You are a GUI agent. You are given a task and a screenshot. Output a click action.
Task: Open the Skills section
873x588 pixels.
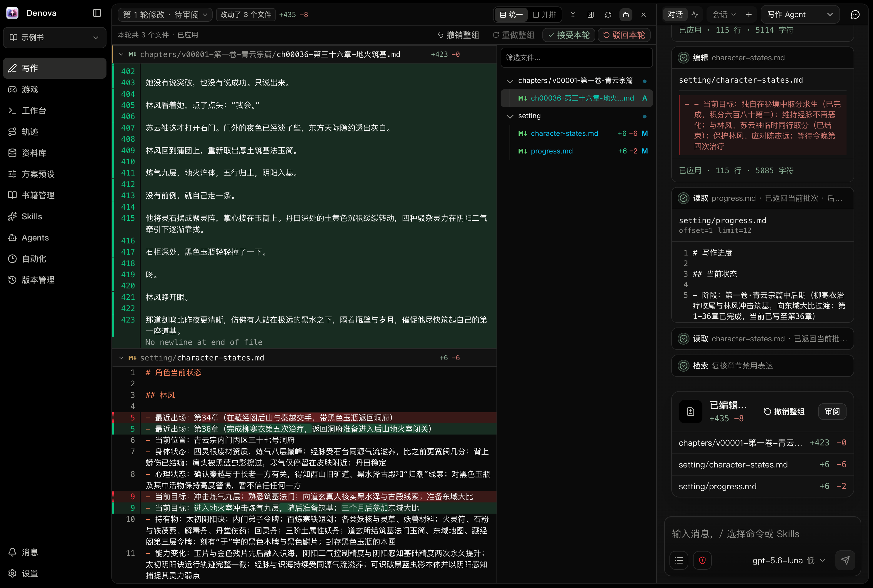pos(54,216)
